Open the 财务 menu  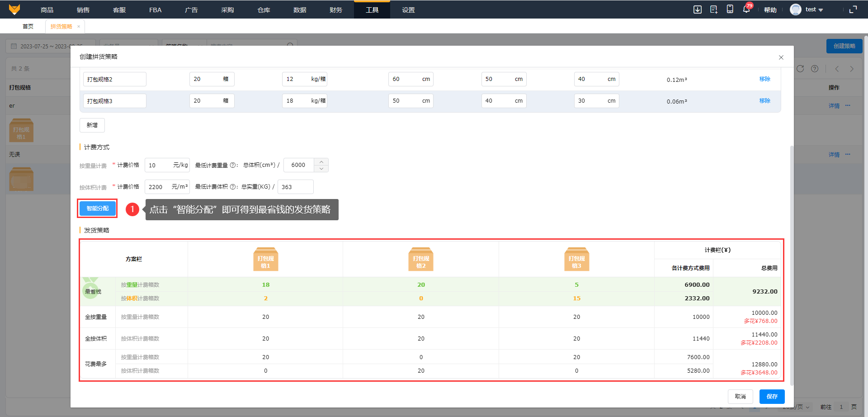point(336,9)
